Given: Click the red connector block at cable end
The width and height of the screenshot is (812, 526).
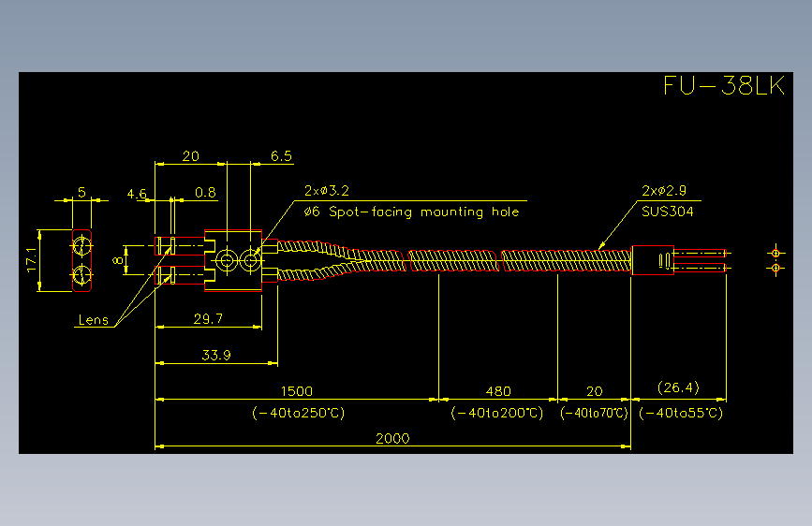Looking at the screenshot, I should (653, 260).
